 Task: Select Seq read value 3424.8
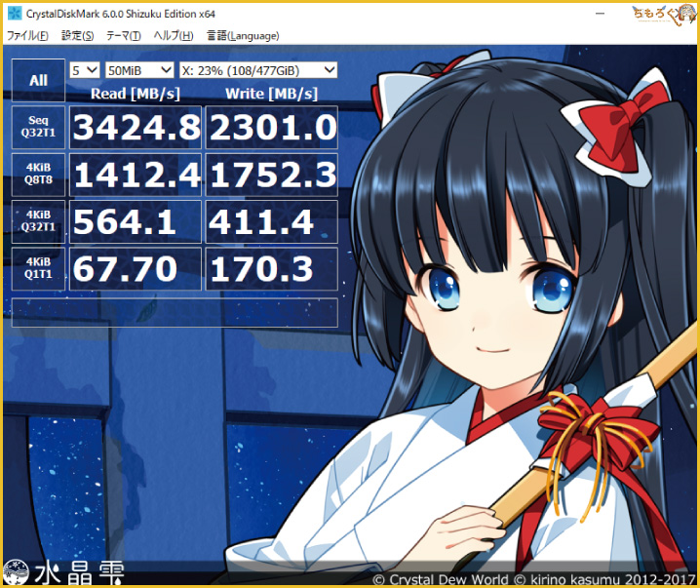pos(136,127)
